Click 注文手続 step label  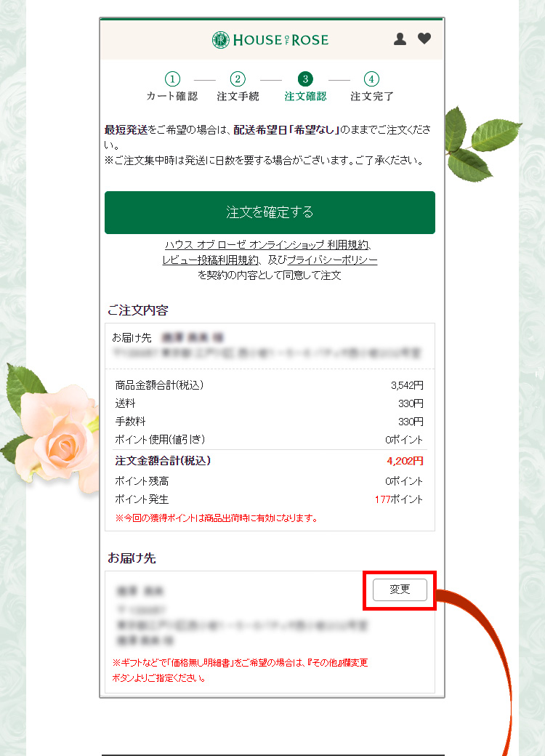pyautogui.click(x=238, y=96)
